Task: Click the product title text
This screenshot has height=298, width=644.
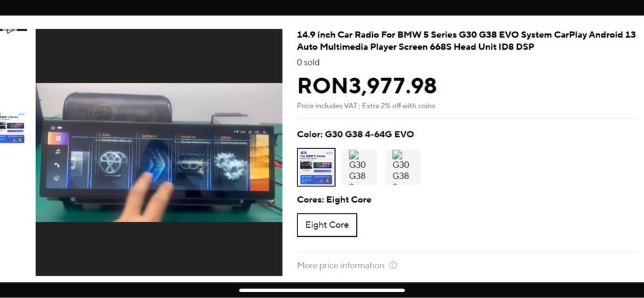Action: pyautogui.click(x=466, y=41)
